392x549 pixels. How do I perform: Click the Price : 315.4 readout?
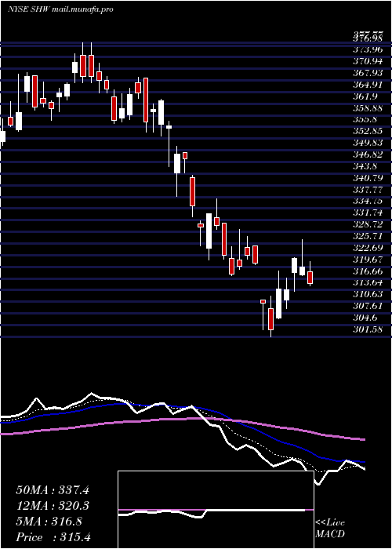(x=53, y=537)
